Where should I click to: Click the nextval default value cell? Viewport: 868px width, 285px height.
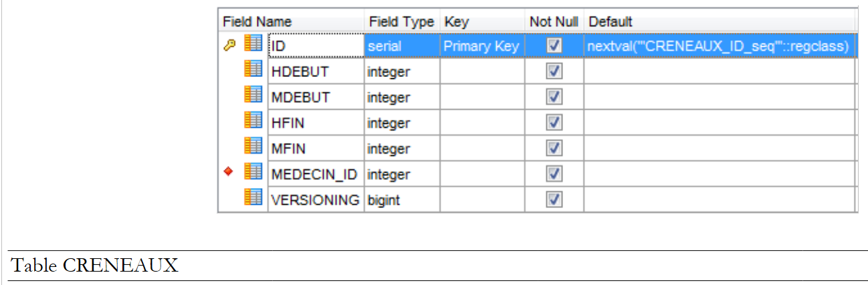pyautogui.click(x=719, y=46)
